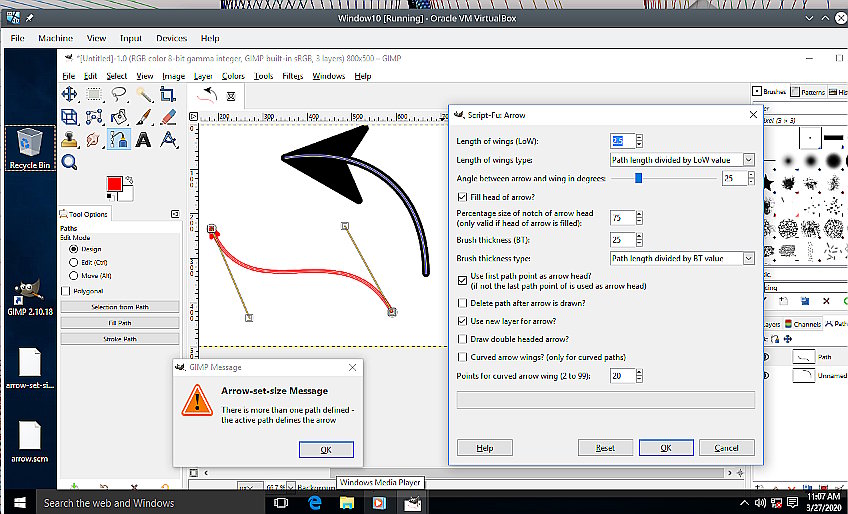Click OK in Arrow-set-size Message dialog
Viewport: 848px width, 514px height.
point(326,450)
